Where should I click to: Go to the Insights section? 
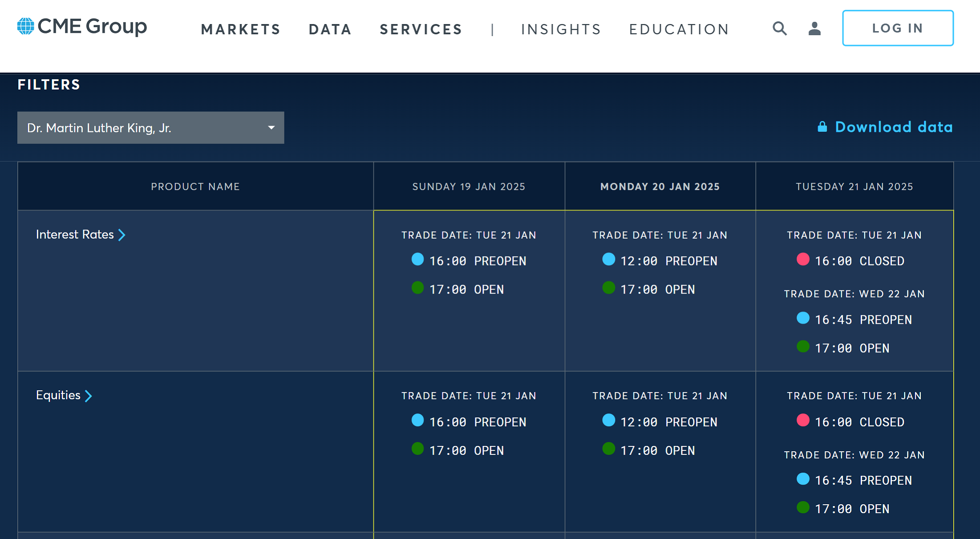tap(561, 29)
